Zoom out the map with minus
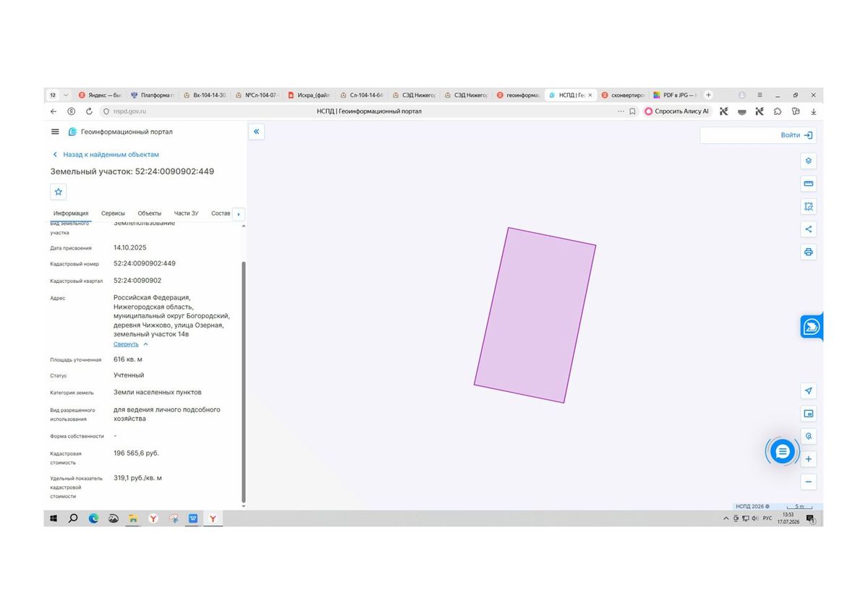 click(809, 482)
